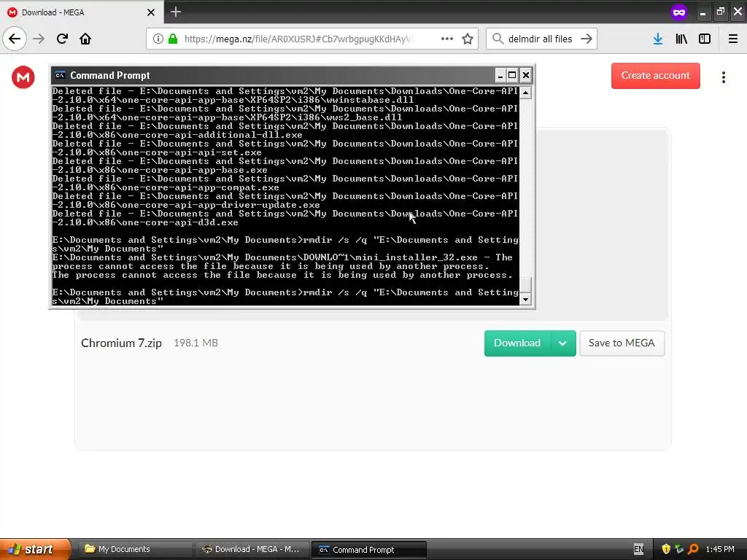The width and height of the screenshot is (747, 560).
Task: Open the Library icon in toolbar
Action: 681,39
